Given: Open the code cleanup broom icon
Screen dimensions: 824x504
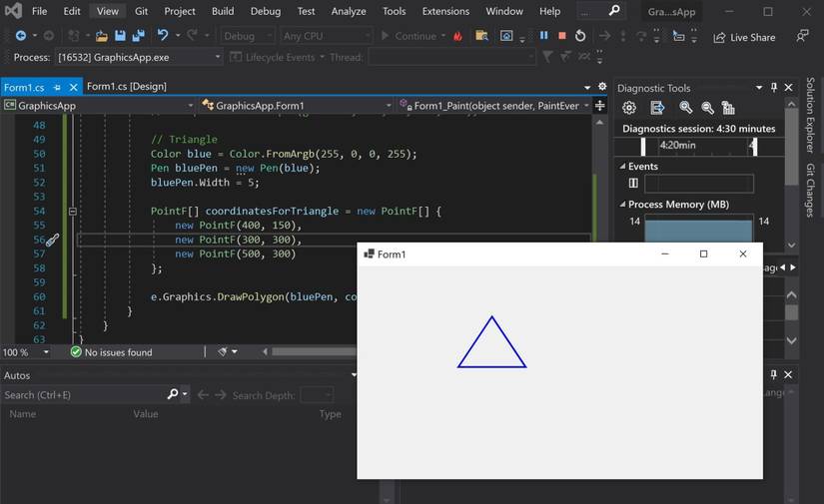Looking at the screenshot, I should point(223,351).
